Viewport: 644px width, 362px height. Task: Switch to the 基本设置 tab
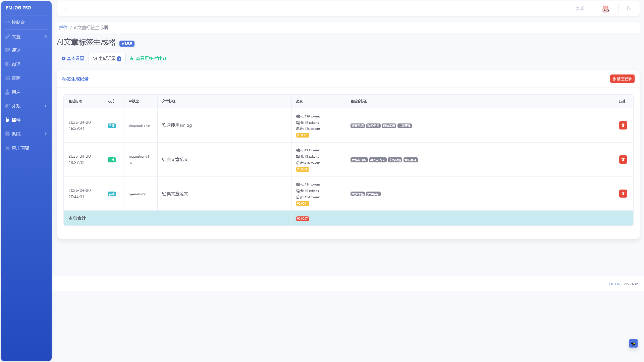click(x=73, y=58)
